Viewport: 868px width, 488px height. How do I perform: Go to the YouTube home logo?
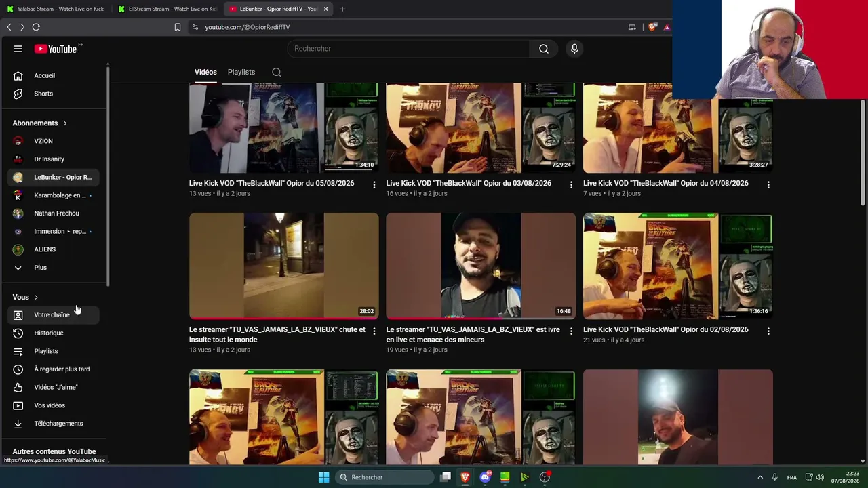click(56, 49)
